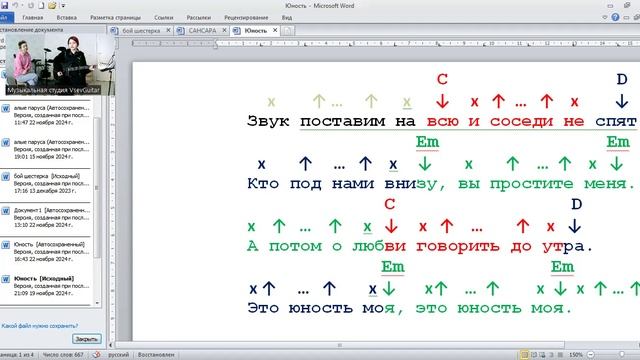Click Word icon beside Юность [Исходный] entry
Viewport: 640px width, 360px height.
click(x=6, y=279)
